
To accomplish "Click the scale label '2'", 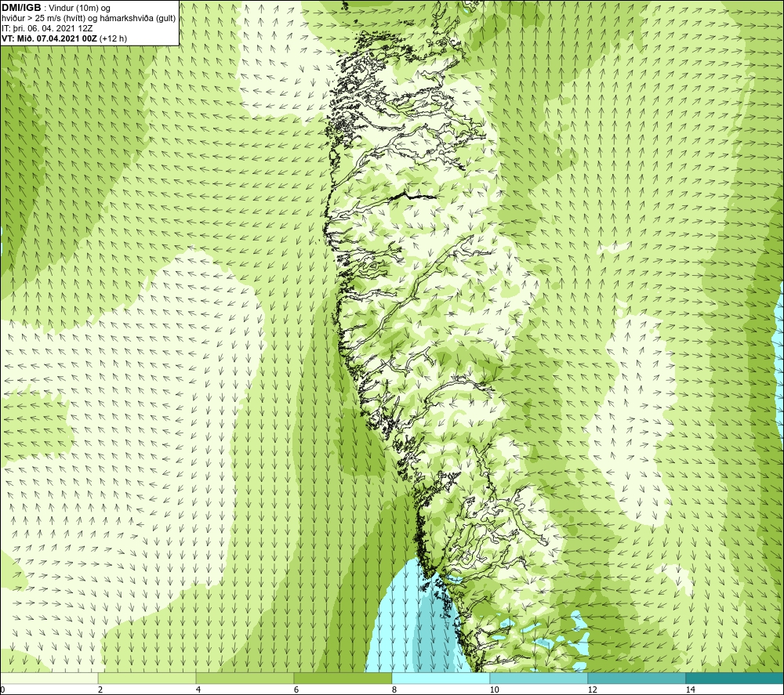I will point(100,690).
